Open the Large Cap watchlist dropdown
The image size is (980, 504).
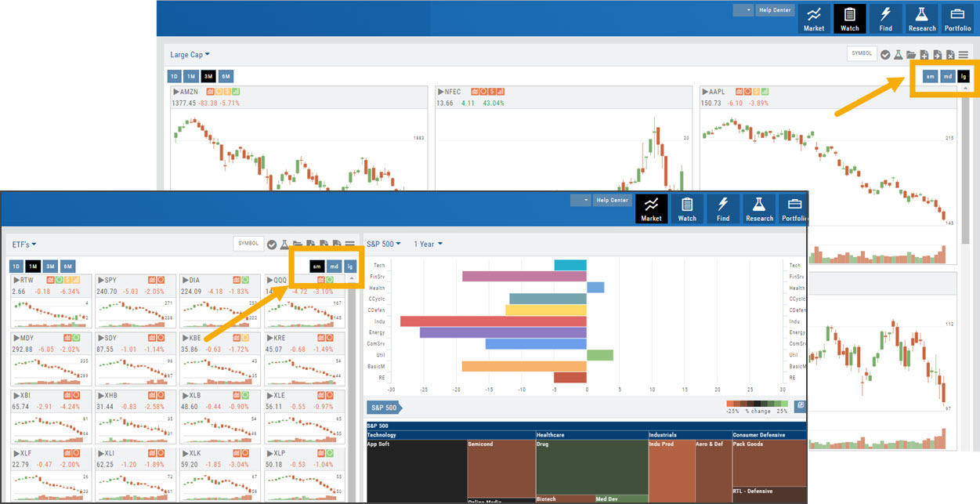tap(190, 55)
